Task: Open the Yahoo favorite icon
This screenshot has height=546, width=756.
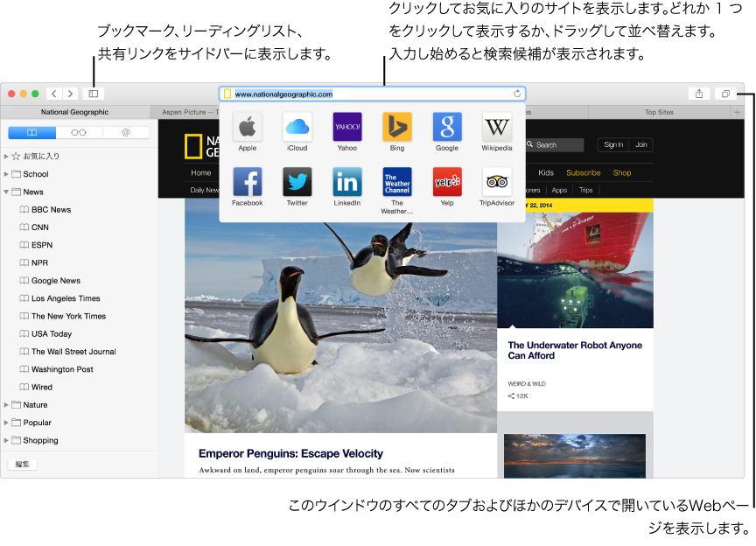Action: 347,127
